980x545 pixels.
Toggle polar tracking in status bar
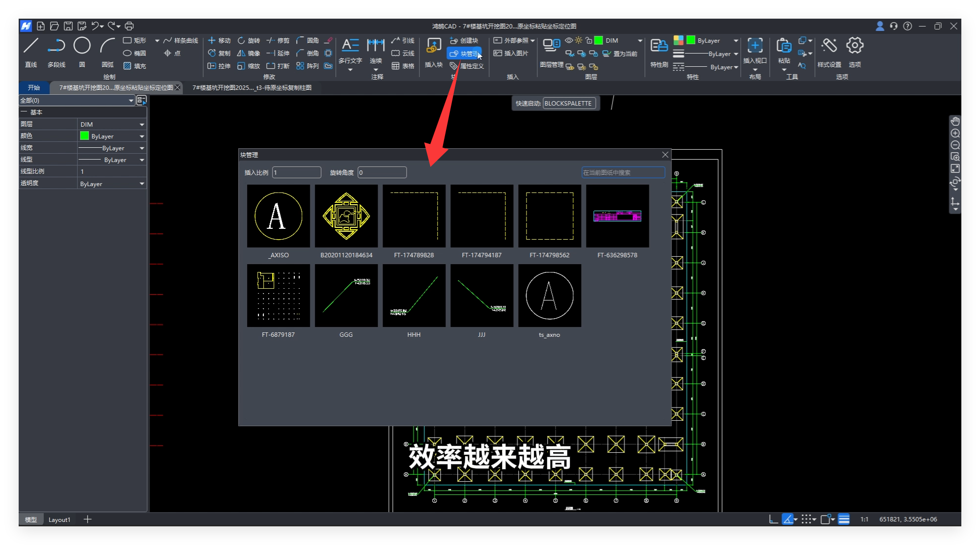coord(787,519)
